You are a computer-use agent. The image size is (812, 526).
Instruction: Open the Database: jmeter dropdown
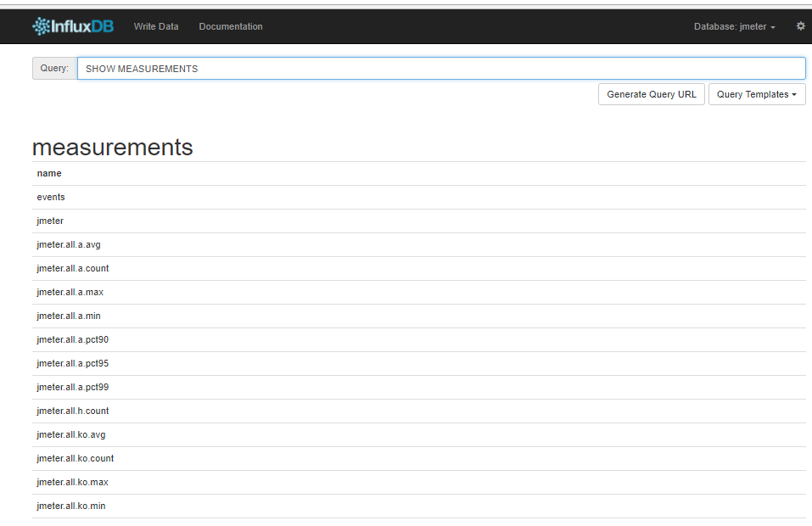pos(734,26)
